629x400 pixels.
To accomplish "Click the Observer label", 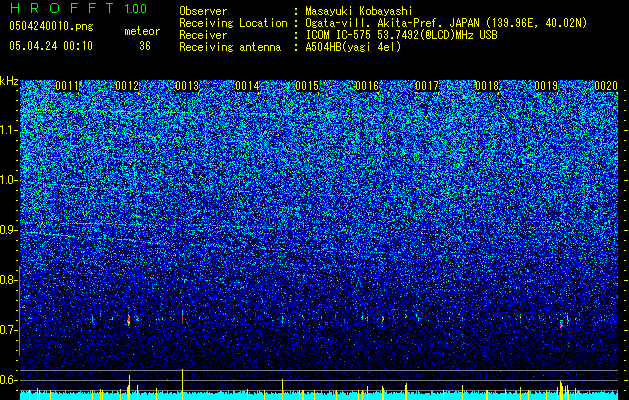I will (x=203, y=11).
